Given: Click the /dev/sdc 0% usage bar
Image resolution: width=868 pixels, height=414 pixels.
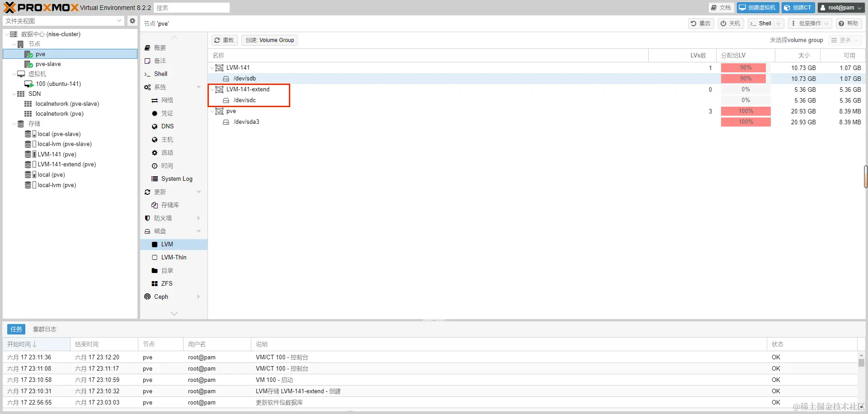Looking at the screenshot, I should click(745, 100).
